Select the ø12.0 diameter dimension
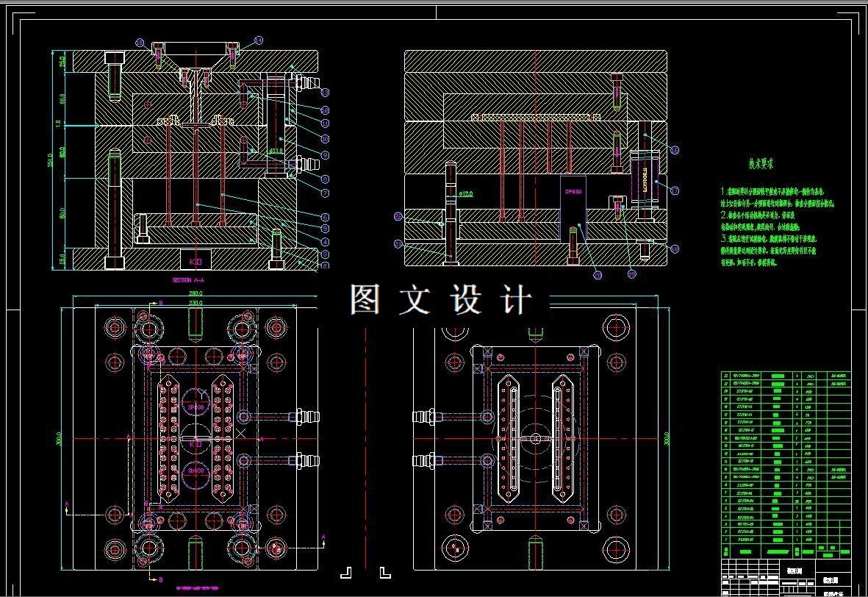This screenshot has width=868, height=597. (x=467, y=194)
